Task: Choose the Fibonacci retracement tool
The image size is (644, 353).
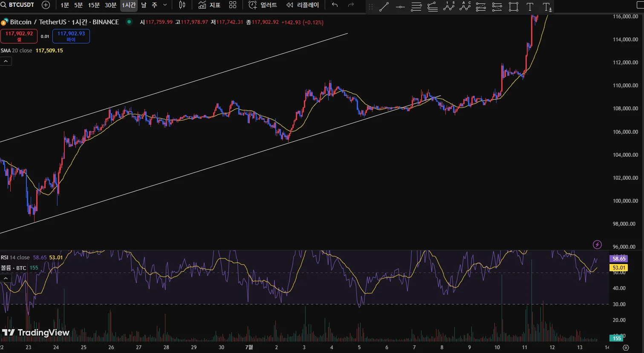Action: [x=416, y=7]
